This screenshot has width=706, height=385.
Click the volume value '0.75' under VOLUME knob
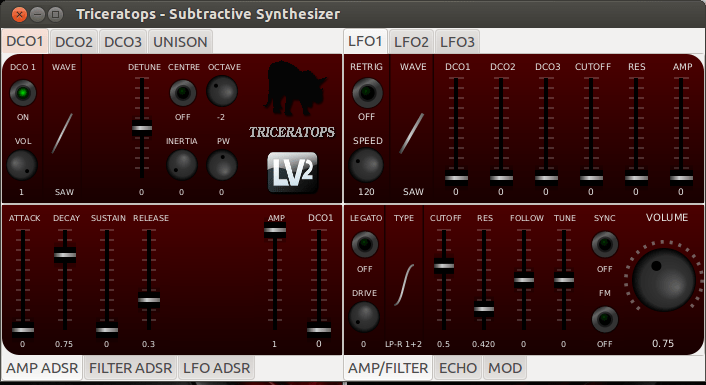[x=663, y=344]
